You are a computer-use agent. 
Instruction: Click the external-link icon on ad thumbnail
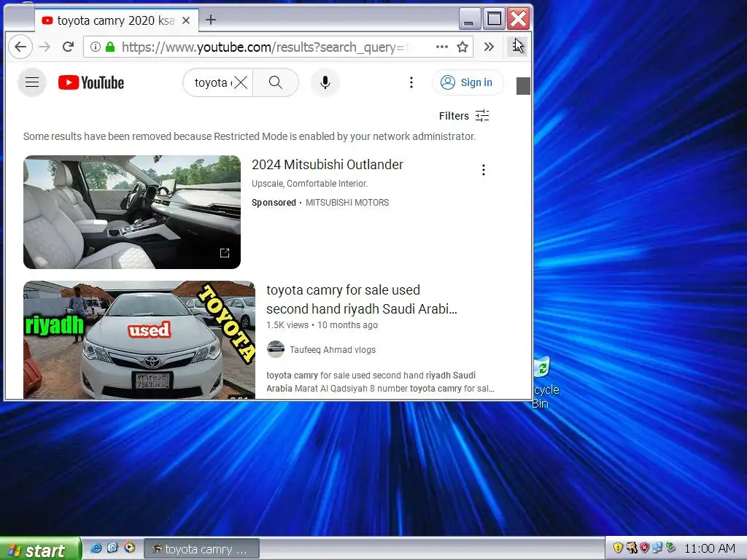tap(225, 253)
